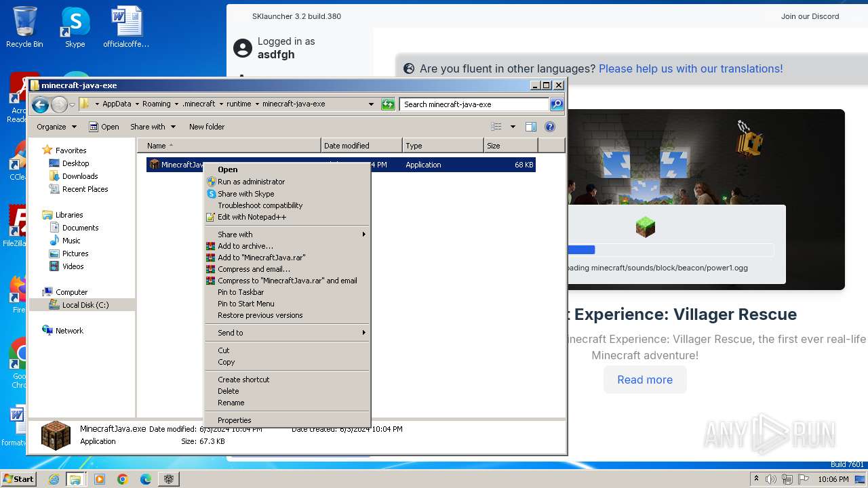Screen dimensions: 868x488
Task: Click Read more button in launcher
Action: 645,380
